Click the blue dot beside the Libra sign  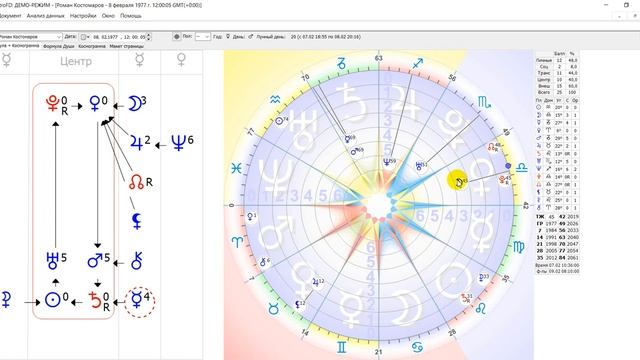(x=508, y=166)
